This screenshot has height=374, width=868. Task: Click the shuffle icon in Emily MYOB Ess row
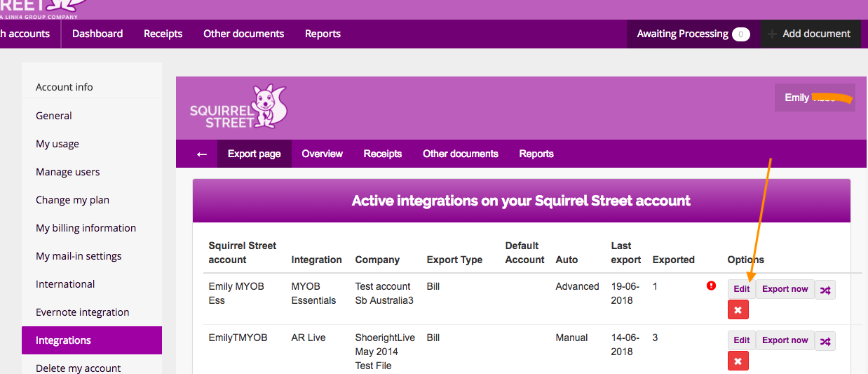[825, 290]
